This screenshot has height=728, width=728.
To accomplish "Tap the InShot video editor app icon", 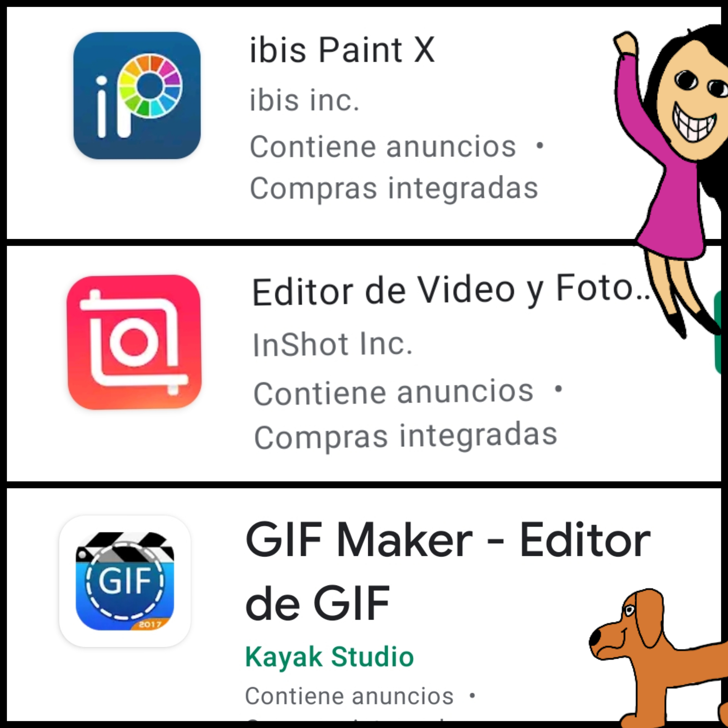I will [134, 342].
